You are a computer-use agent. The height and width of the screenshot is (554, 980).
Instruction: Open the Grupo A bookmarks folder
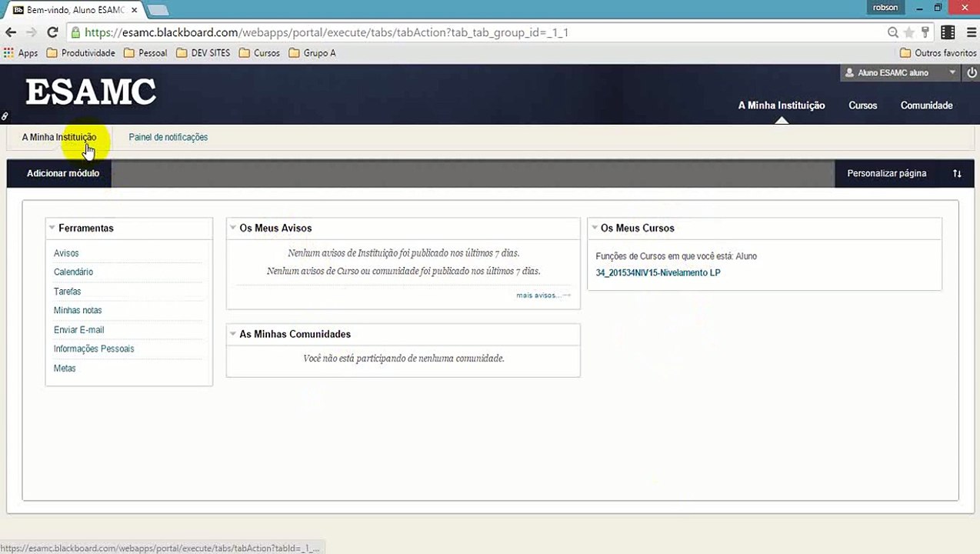pos(312,53)
